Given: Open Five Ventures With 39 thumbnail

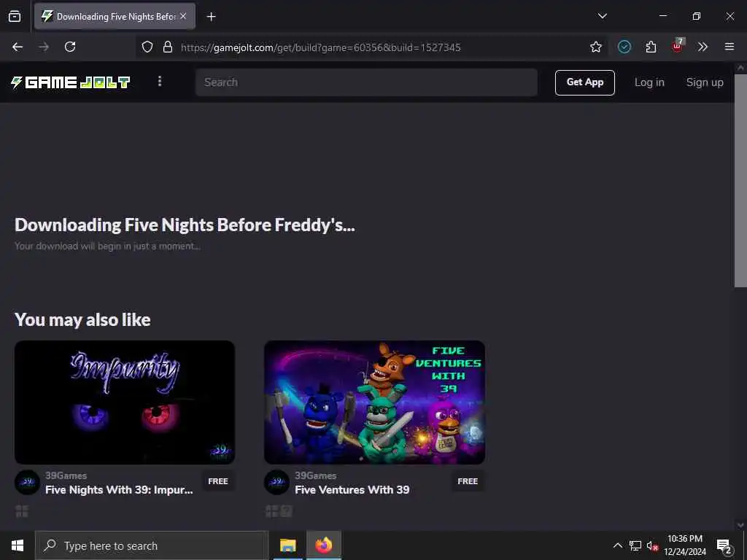Looking at the screenshot, I should pos(374,402).
